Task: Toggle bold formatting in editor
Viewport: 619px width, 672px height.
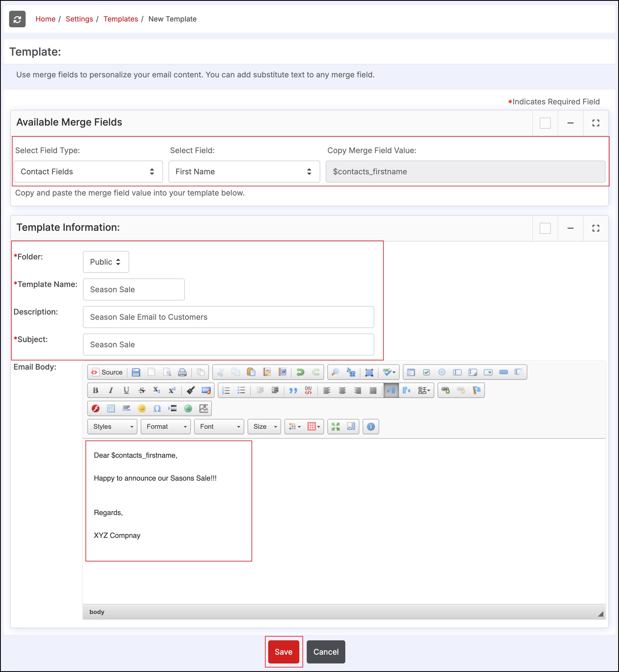Action: (96, 390)
